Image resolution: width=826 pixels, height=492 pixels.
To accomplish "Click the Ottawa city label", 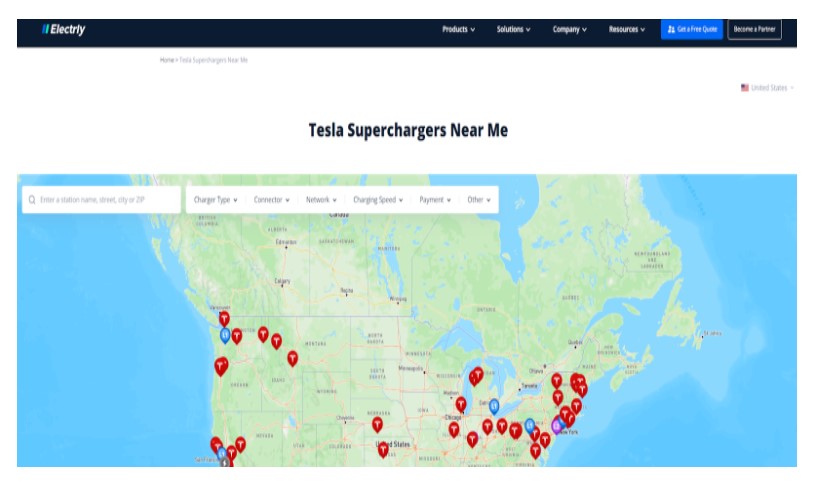I will pos(536,371).
